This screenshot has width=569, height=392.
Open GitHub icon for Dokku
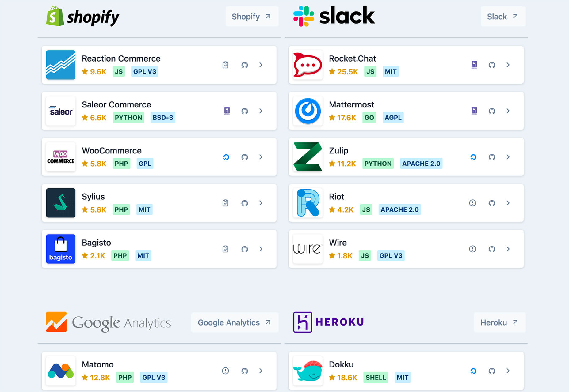[492, 371]
